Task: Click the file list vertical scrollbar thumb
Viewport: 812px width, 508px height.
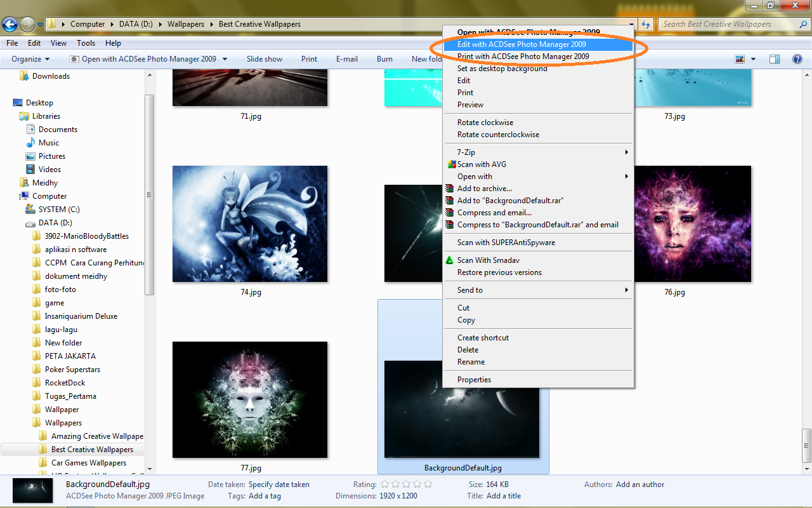Action: click(x=806, y=444)
